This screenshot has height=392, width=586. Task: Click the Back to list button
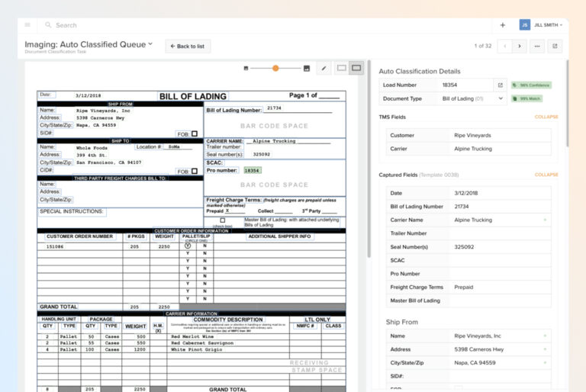pyautogui.click(x=188, y=47)
